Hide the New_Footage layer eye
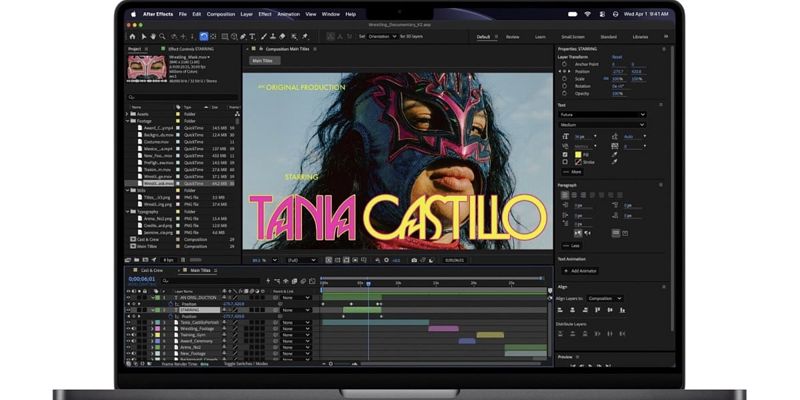This screenshot has width=800, height=400. pyautogui.click(x=129, y=353)
